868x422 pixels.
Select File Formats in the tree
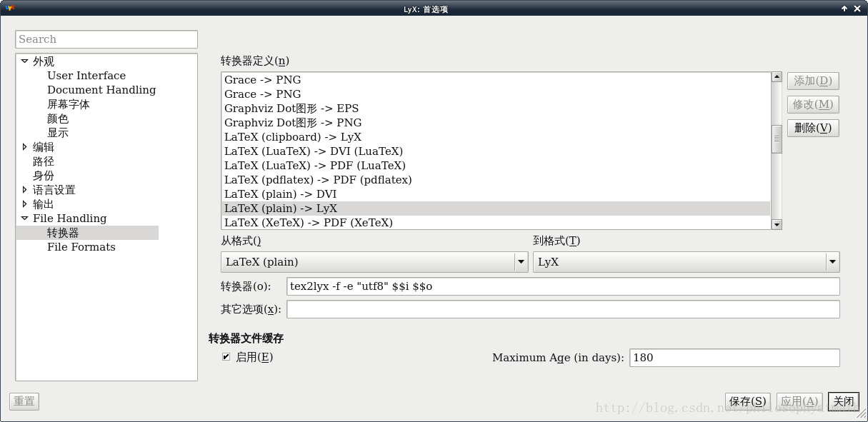(81, 247)
